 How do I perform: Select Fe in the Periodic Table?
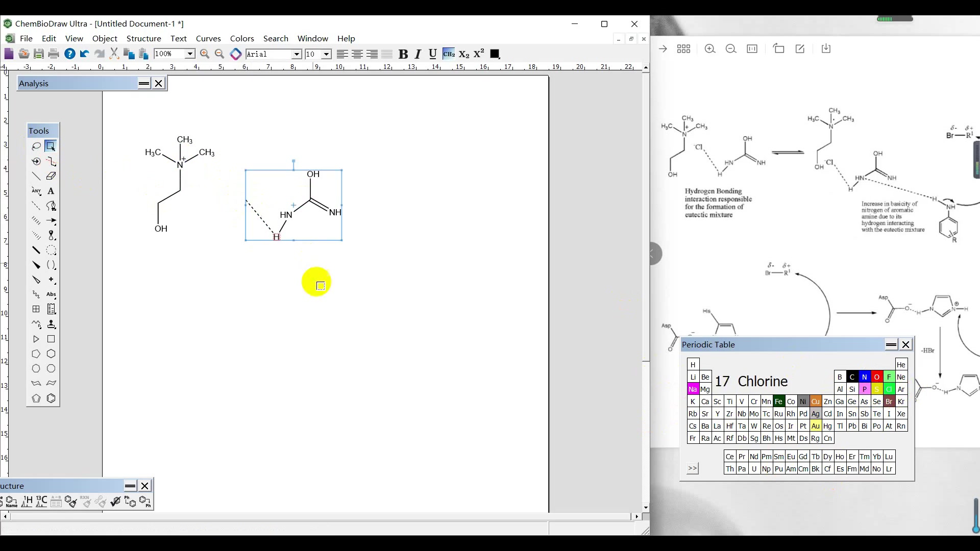coord(779,402)
